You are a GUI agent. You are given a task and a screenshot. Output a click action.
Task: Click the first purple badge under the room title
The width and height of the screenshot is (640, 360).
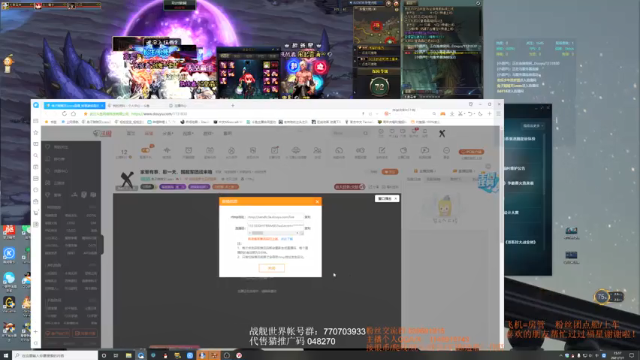172,187
